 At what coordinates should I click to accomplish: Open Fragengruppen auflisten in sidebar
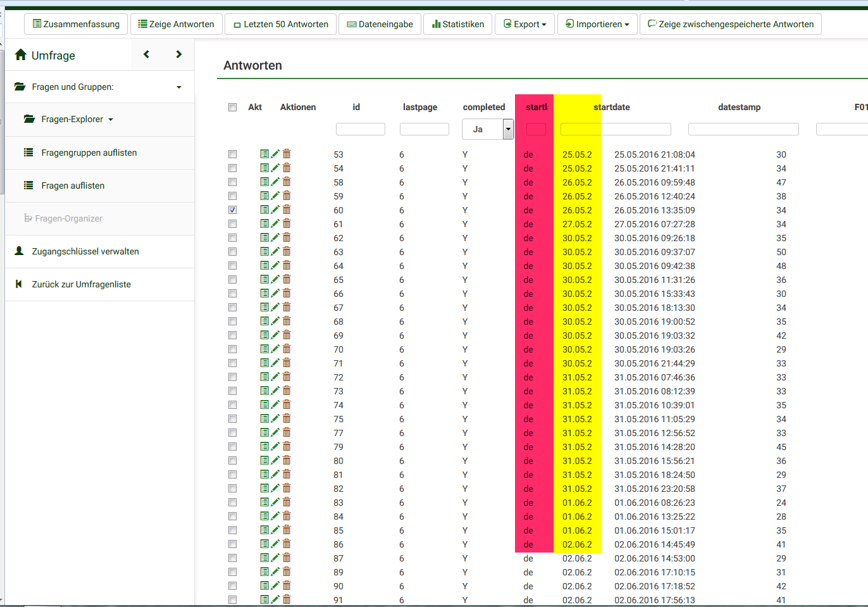[x=89, y=153]
